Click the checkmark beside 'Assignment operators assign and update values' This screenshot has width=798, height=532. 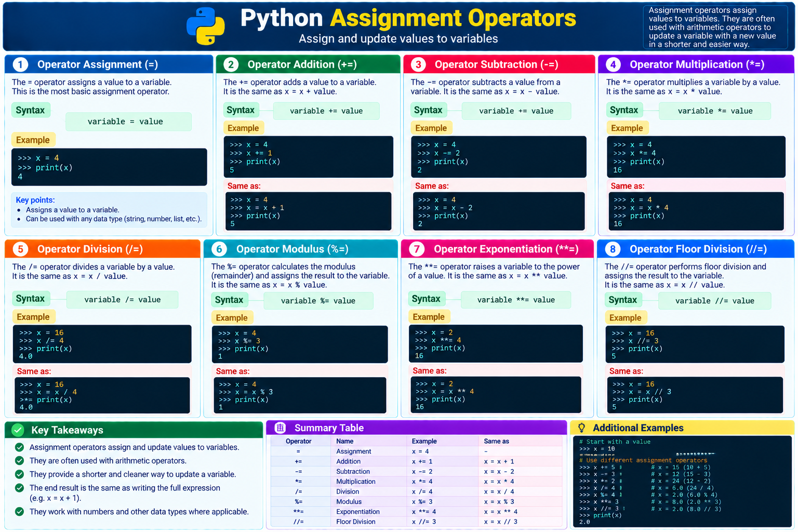pos(19,447)
